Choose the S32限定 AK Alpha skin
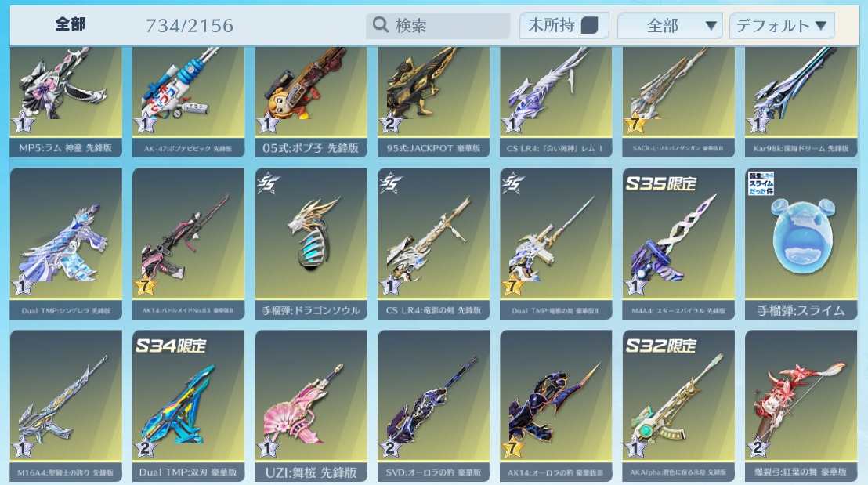The height and width of the screenshot is (485, 868). [x=678, y=406]
